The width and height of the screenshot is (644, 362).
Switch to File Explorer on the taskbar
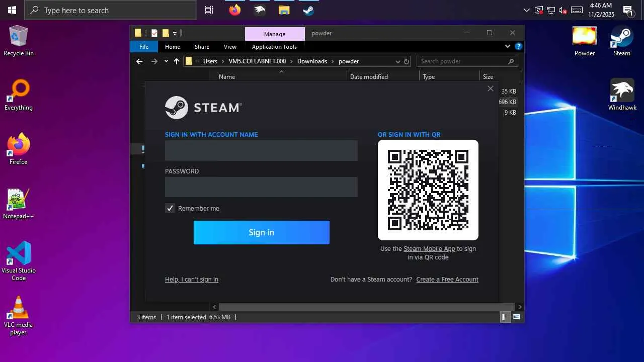tap(284, 10)
